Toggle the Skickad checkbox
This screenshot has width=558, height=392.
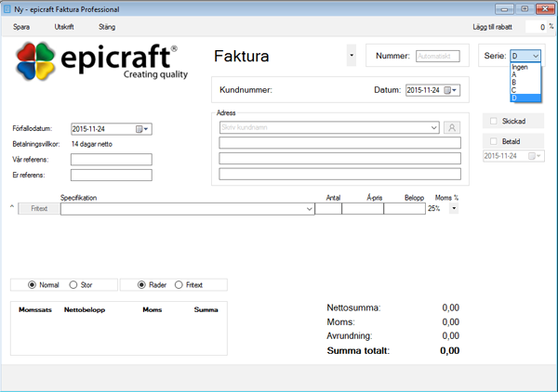pyautogui.click(x=493, y=121)
